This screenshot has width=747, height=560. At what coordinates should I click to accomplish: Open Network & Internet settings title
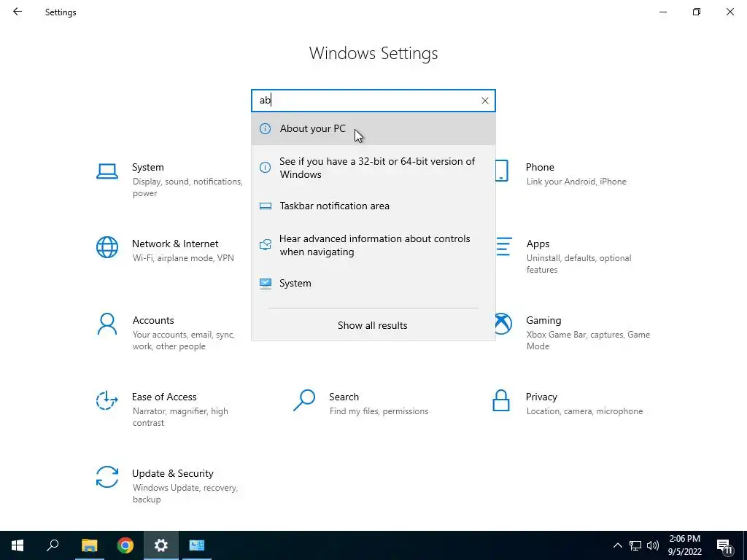click(175, 244)
